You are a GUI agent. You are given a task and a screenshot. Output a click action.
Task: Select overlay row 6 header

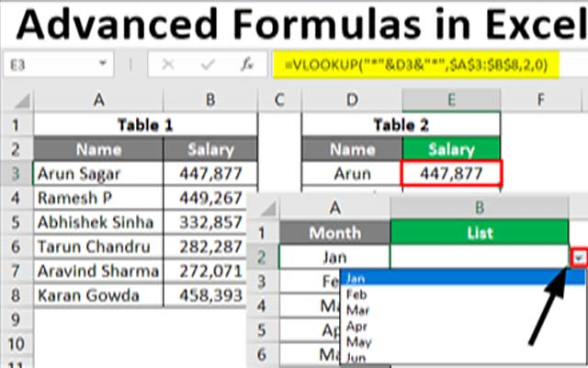262,354
